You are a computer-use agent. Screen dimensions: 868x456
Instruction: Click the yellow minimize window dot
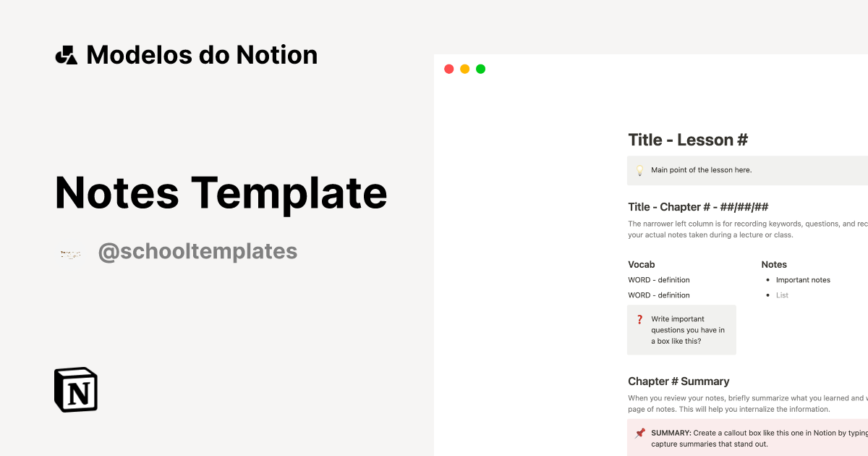464,69
